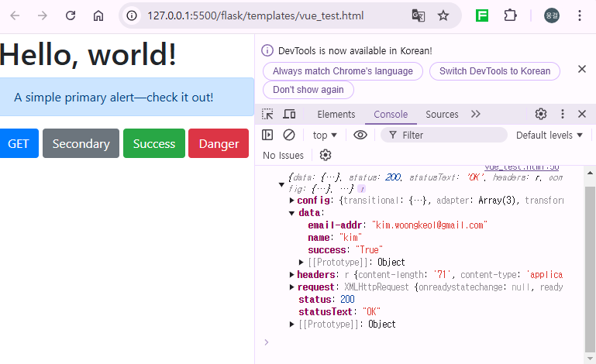Click the gray Secondary button
The image size is (596, 364).
[81, 143]
